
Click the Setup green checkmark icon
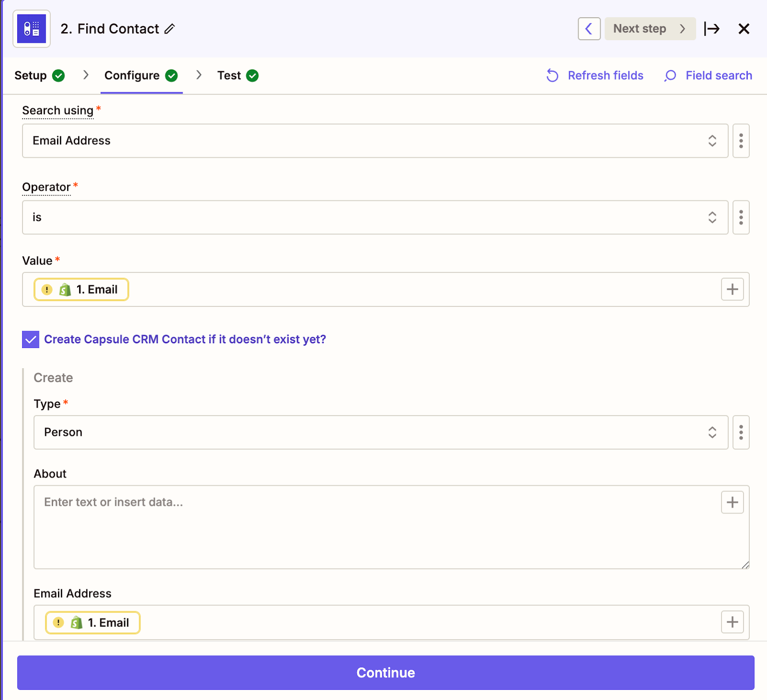coord(58,76)
